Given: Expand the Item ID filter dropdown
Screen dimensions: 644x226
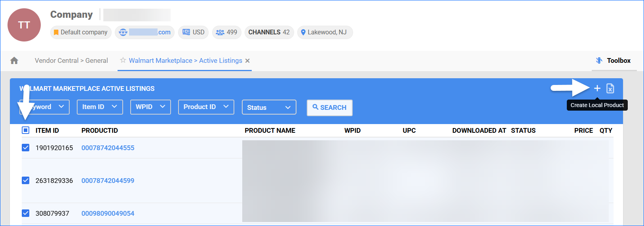Looking at the screenshot, I should tap(99, 107).
